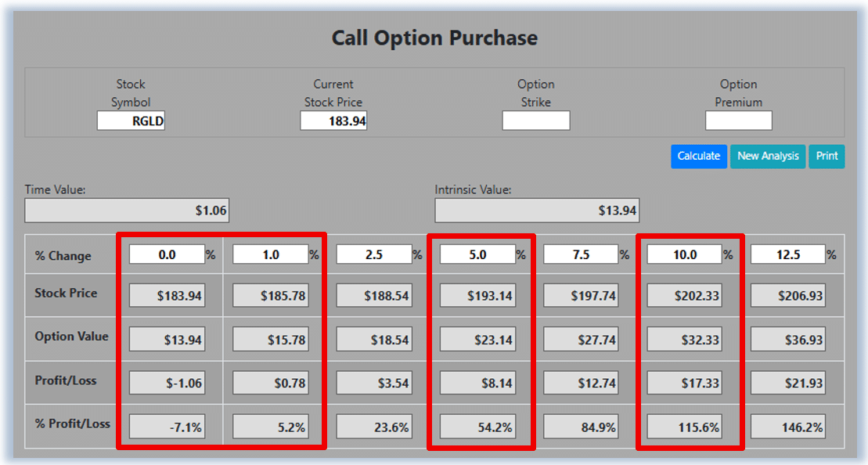
Task: Edit the 5.0 percent change box
Action: pos(477,254)
